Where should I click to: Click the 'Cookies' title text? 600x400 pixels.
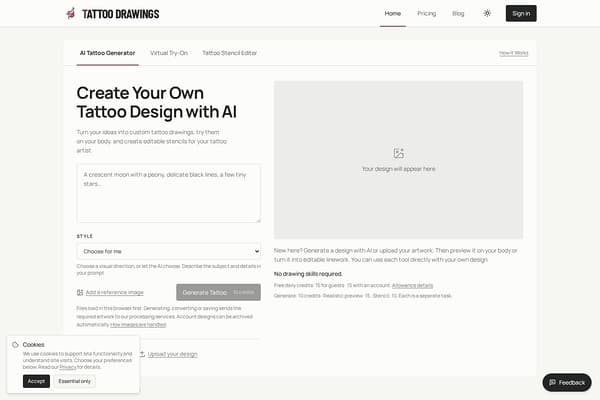click(33, 344)
